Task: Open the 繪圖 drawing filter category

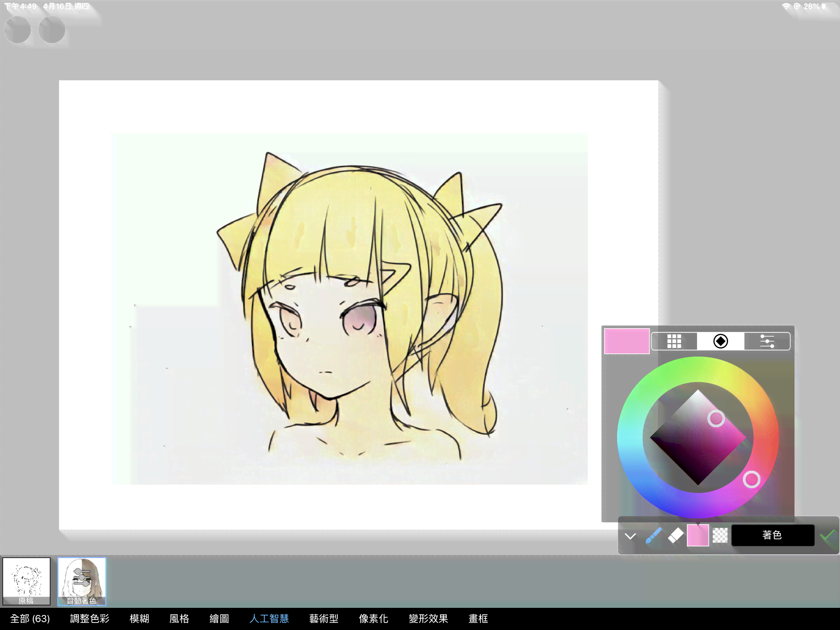Action: tap(219, 619)
